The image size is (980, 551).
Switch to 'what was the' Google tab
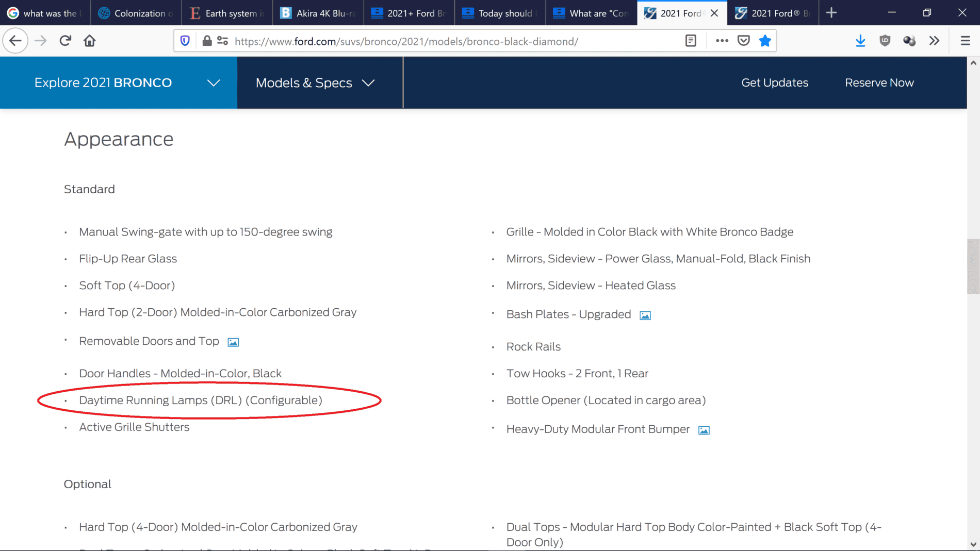coord(45,13)
